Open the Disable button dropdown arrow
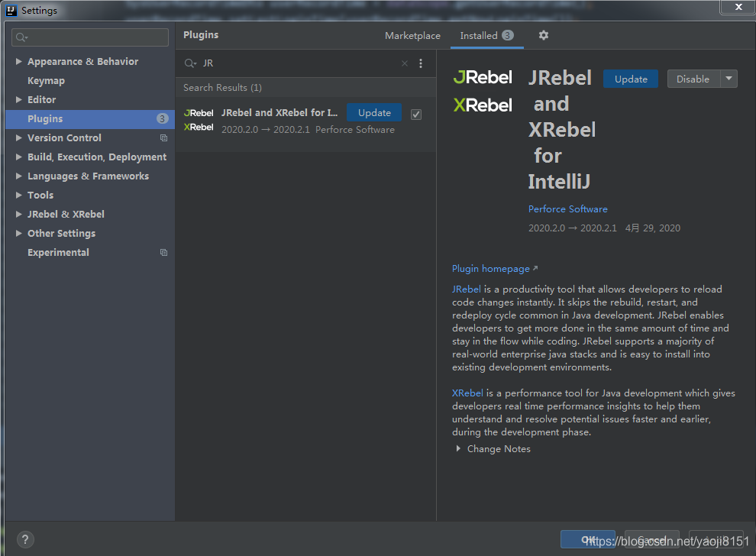This screenshot has height=556, width=756. 729,79
